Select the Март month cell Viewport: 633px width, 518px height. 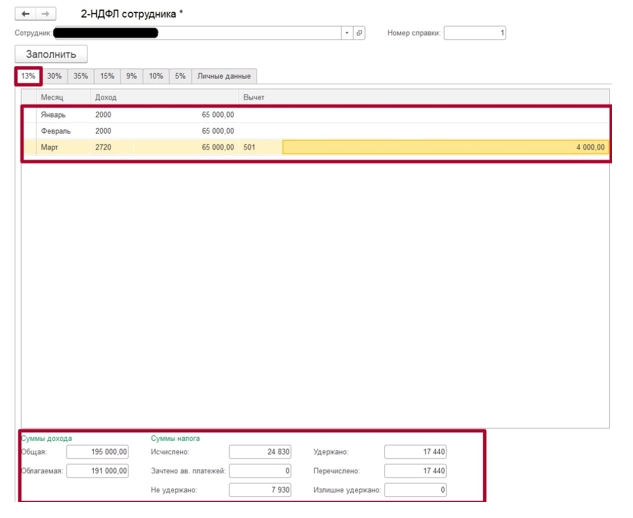[x=64, y=147]
